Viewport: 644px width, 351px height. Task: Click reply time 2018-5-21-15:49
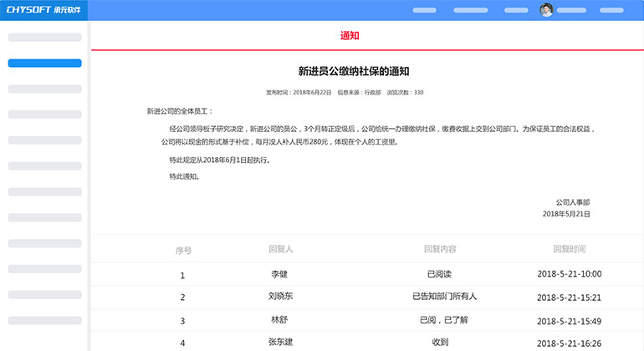[x=569, y=321]
